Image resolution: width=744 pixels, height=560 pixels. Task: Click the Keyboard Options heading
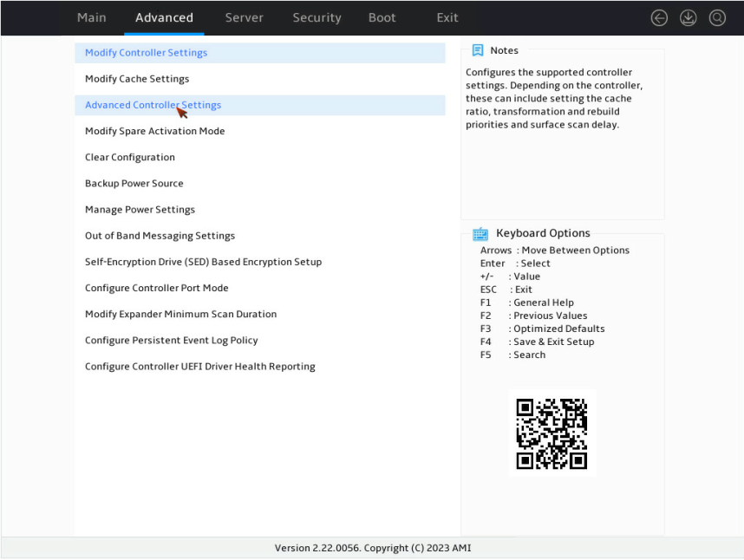click(543, 233)
